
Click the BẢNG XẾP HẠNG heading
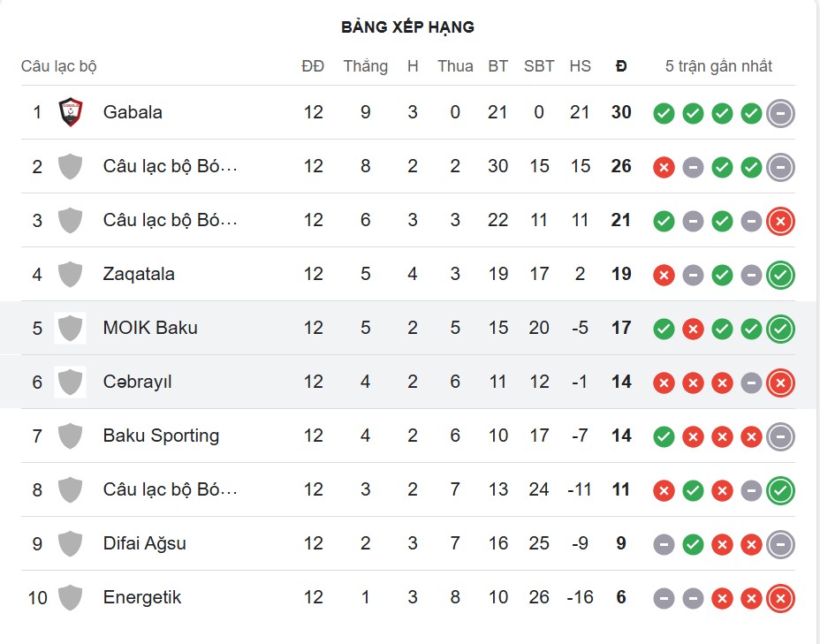coord(409,27)
